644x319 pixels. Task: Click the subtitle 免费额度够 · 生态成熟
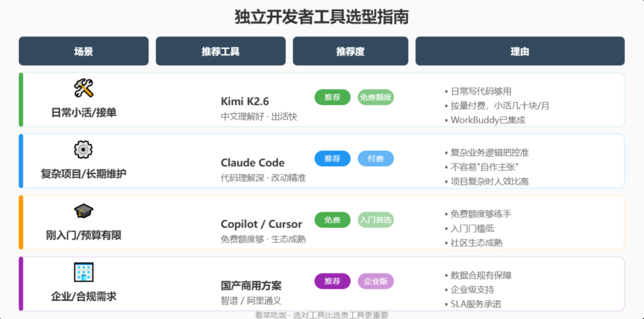pos(264,239)
